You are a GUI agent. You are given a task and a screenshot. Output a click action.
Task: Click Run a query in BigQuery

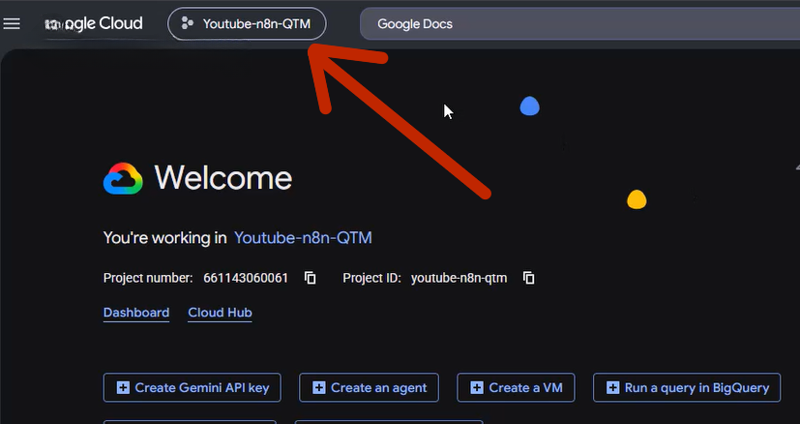(687, 388)
